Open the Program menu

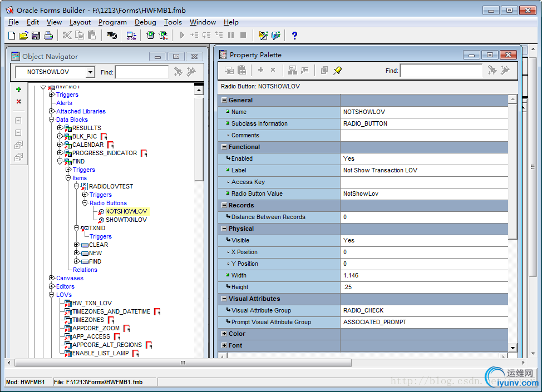[x=112, y=22]
